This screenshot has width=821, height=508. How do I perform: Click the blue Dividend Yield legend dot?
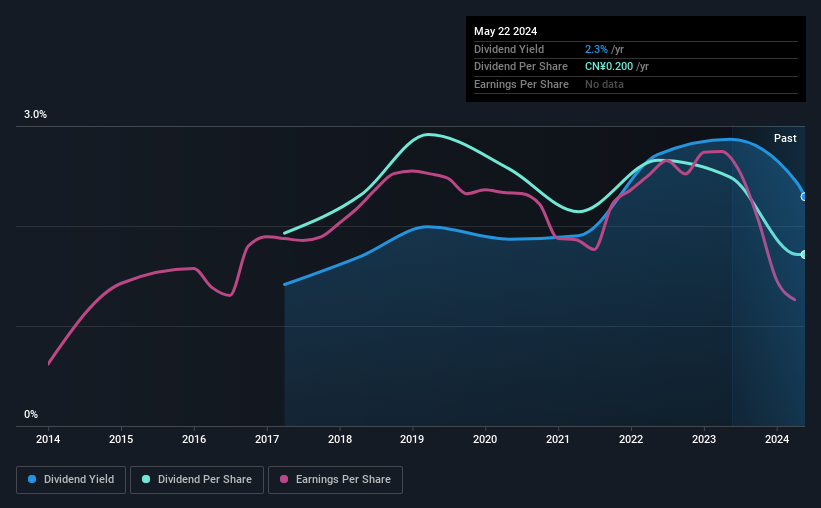(x=32, y=479)
